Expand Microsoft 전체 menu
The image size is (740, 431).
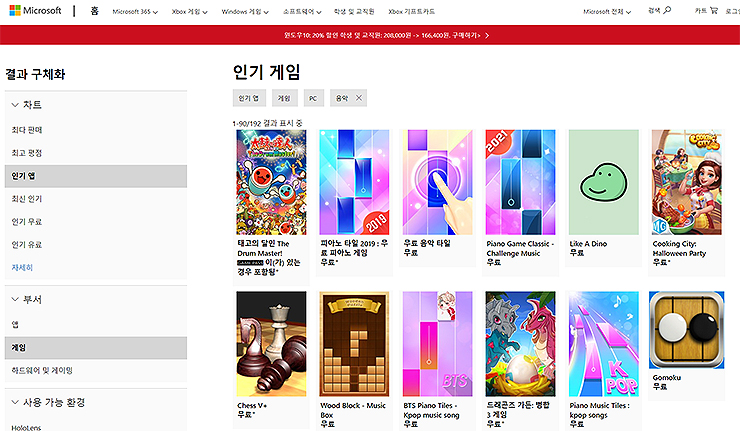(x=607, y=11)
